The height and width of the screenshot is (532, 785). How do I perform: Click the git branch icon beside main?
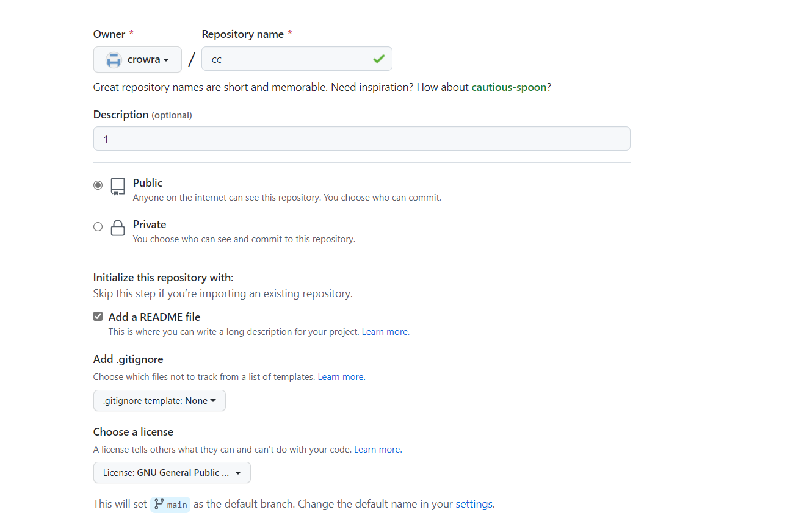[x=159, y=504]
